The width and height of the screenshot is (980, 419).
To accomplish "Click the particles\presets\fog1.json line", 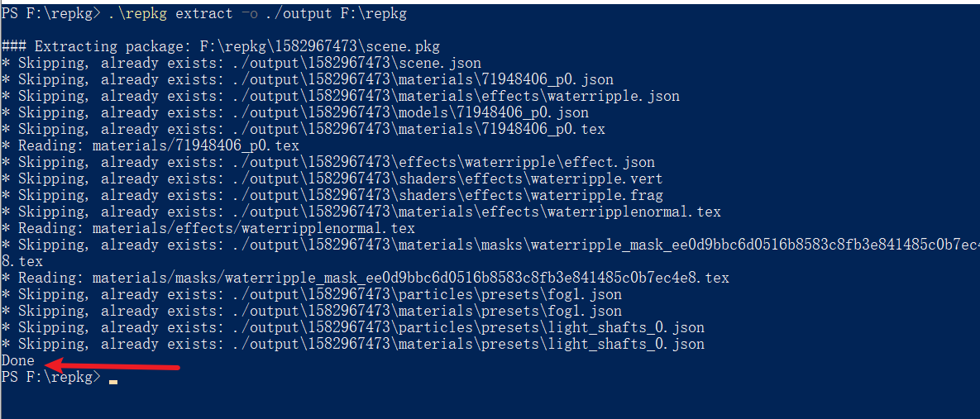I will click(x=311, y=294).
